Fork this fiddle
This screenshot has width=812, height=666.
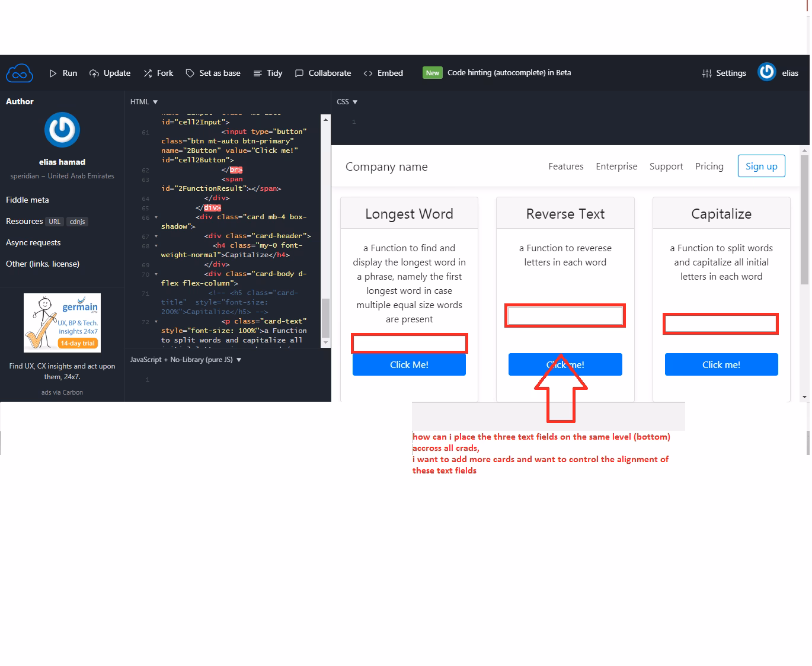pos(158,73)
